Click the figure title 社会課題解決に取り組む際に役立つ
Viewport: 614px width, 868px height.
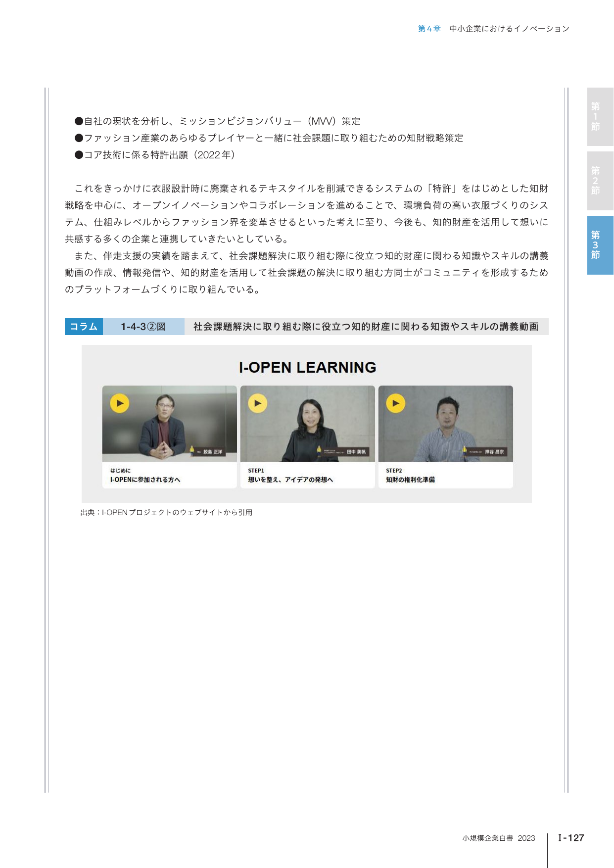(366, 327)
